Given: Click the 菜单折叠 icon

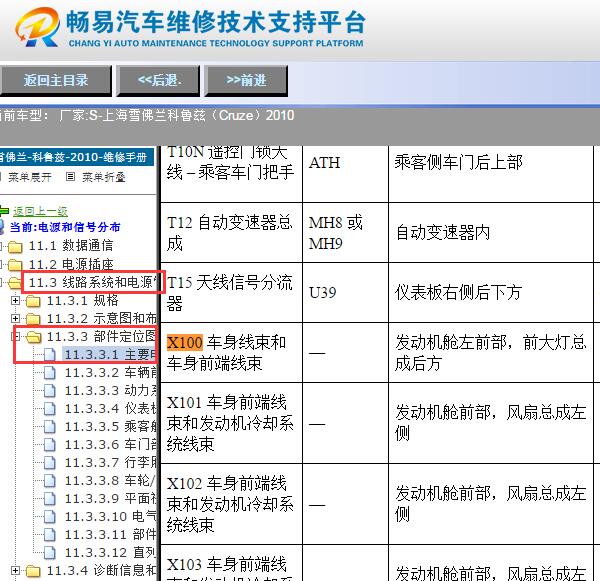Looking at the screenshot, I should [x=70, y=177].
